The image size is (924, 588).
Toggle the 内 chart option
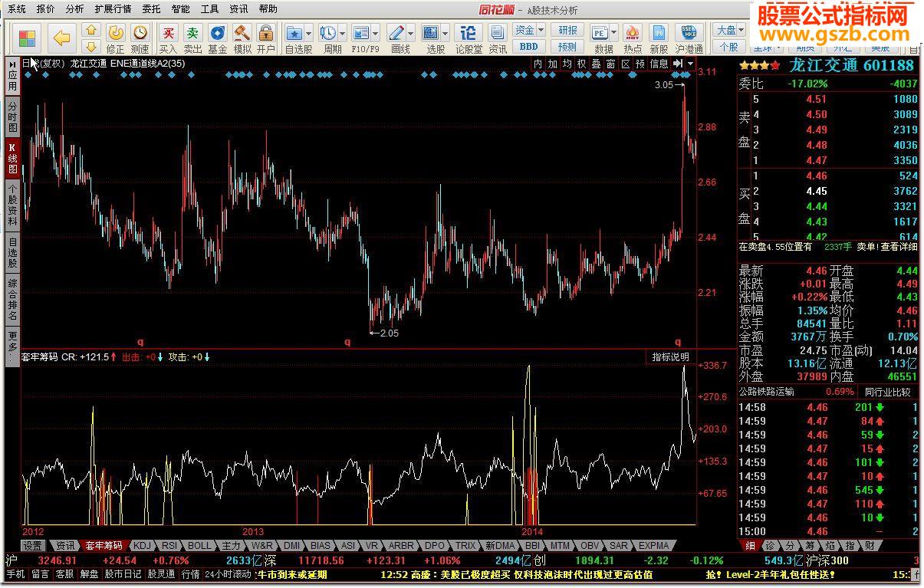click(538, 64)
